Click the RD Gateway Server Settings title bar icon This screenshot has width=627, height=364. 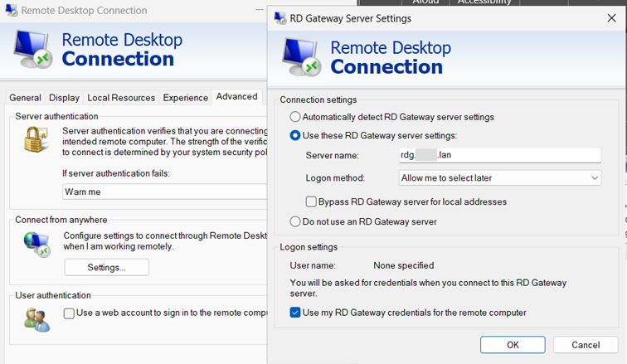point(280,18)
